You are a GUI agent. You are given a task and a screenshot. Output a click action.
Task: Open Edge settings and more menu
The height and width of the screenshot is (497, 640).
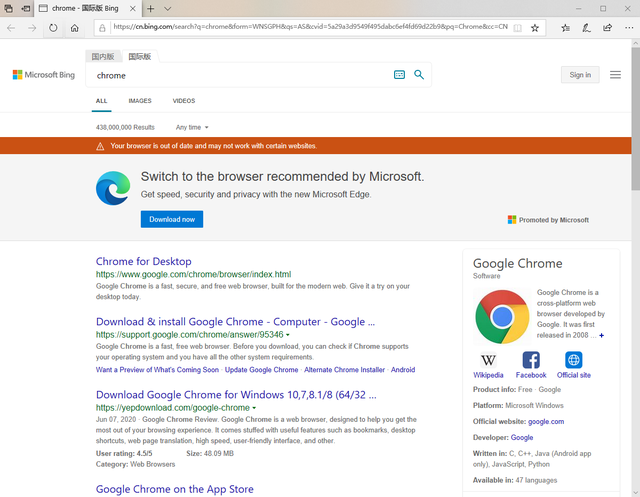click(x=629, y=28)
